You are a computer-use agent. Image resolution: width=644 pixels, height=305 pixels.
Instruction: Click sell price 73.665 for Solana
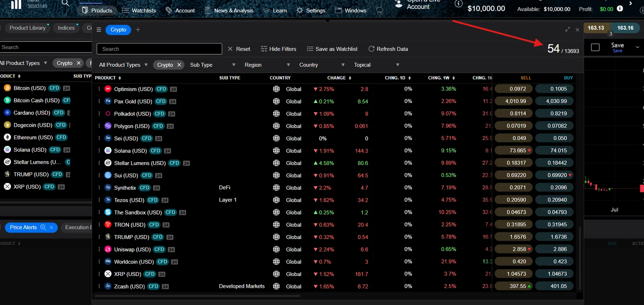(x=514, y=150)
